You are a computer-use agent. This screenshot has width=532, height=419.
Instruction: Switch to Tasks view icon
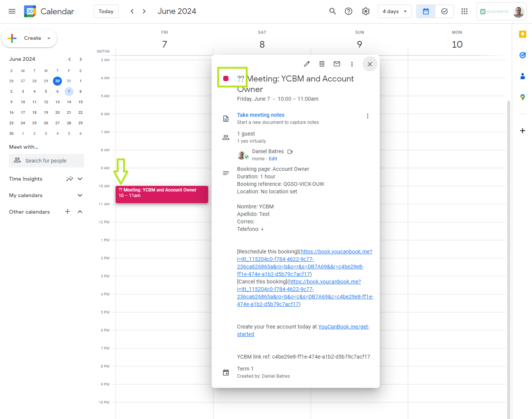[x=445, y=11]
